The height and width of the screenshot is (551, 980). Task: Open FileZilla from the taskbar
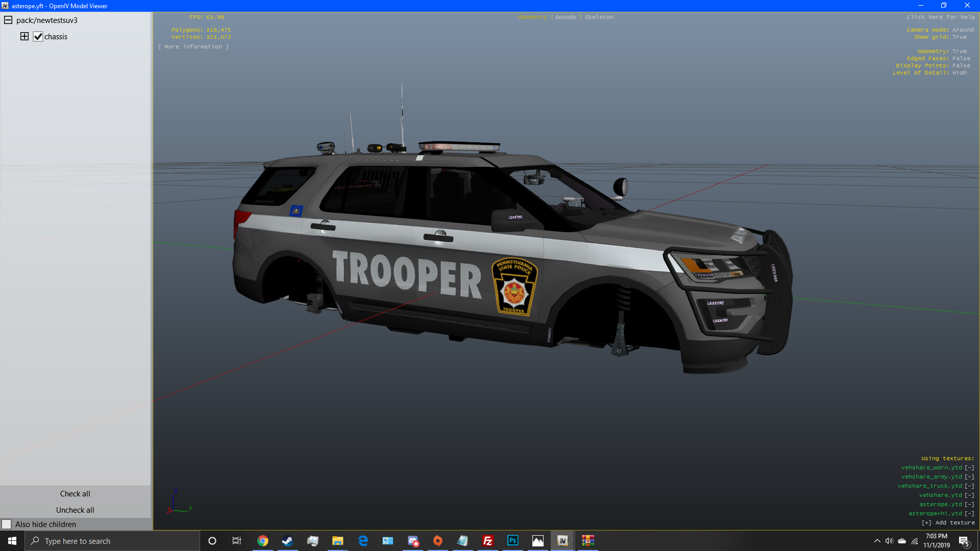(487, 541)
